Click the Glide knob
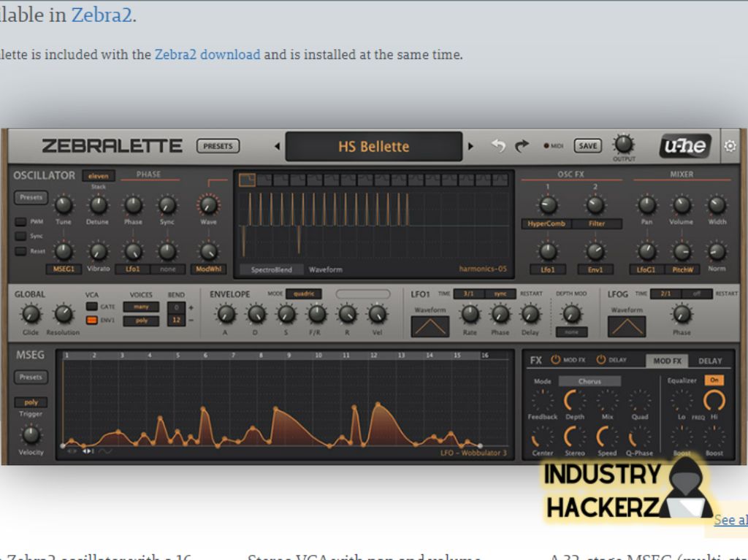 tap(31, 314)
